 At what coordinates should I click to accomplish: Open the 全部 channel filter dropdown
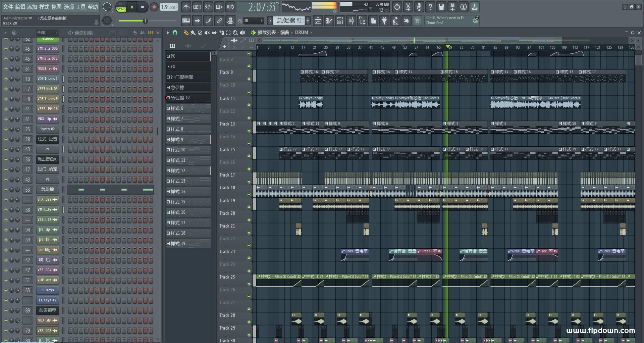coord(47,33)
